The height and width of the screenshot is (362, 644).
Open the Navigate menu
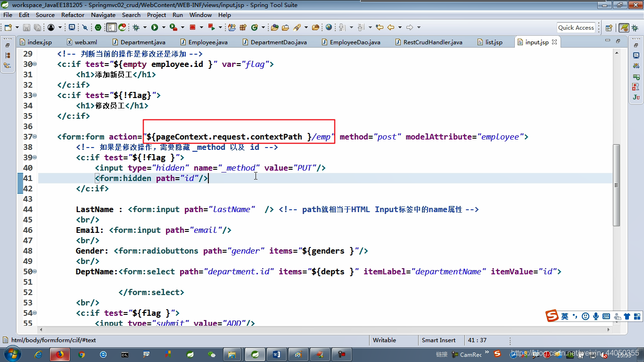(x=103, y=15)
